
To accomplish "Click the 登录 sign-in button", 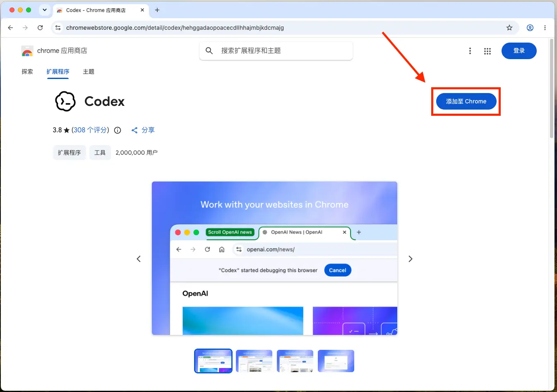I will coord(519,50).
